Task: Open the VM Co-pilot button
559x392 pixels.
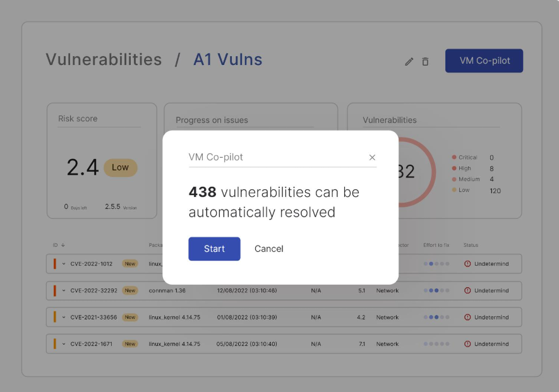Action: point(484,61)
